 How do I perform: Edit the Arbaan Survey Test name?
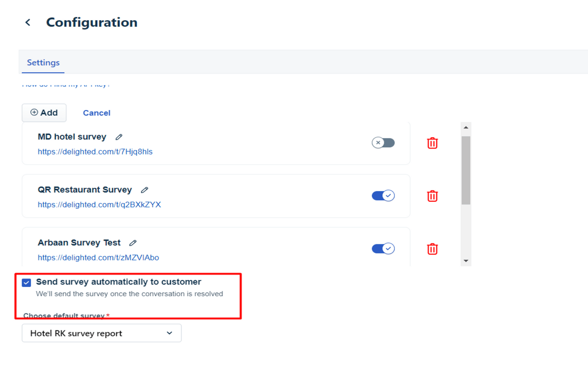133,242
